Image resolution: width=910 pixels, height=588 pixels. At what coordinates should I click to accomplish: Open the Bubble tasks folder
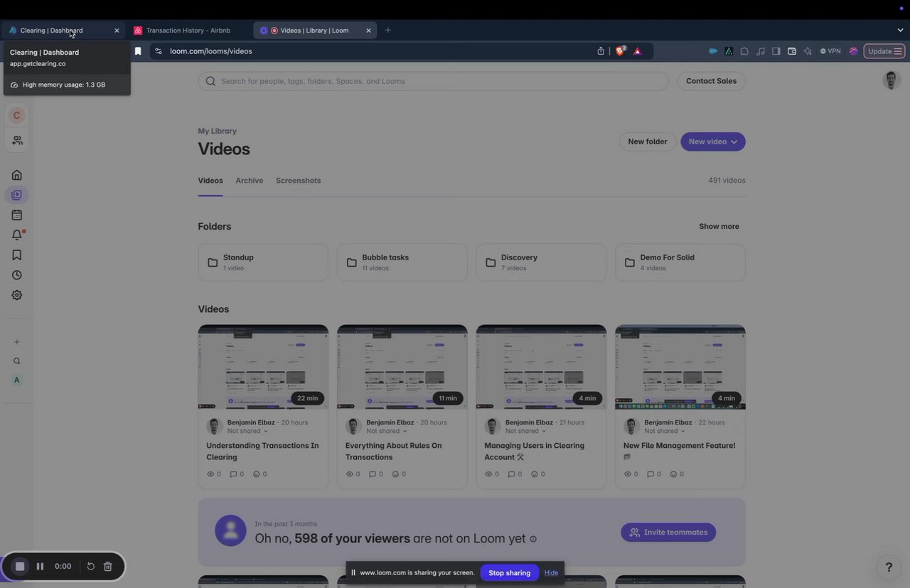pos(402,262)
